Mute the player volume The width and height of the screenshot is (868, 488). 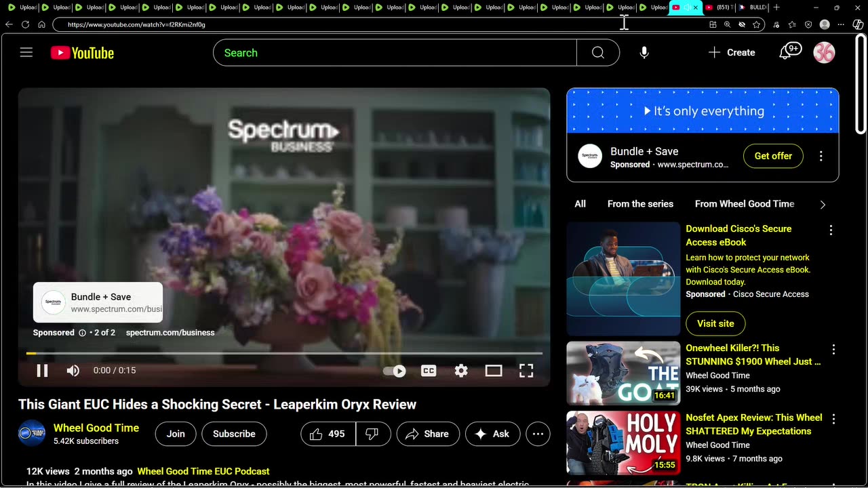pyautogui.click(x=73, y=371)
